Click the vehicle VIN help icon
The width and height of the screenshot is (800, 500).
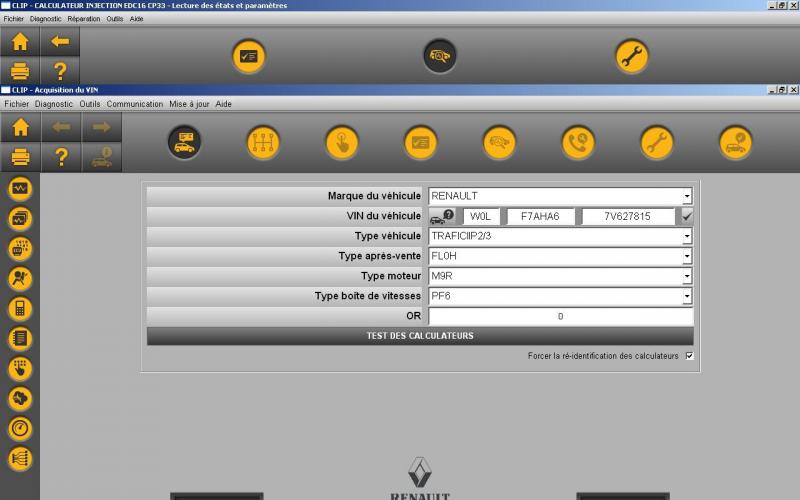(x=442, y=216)
